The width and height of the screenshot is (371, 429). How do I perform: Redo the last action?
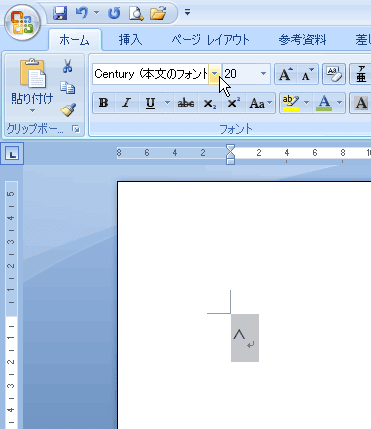[x=114, y=13]
